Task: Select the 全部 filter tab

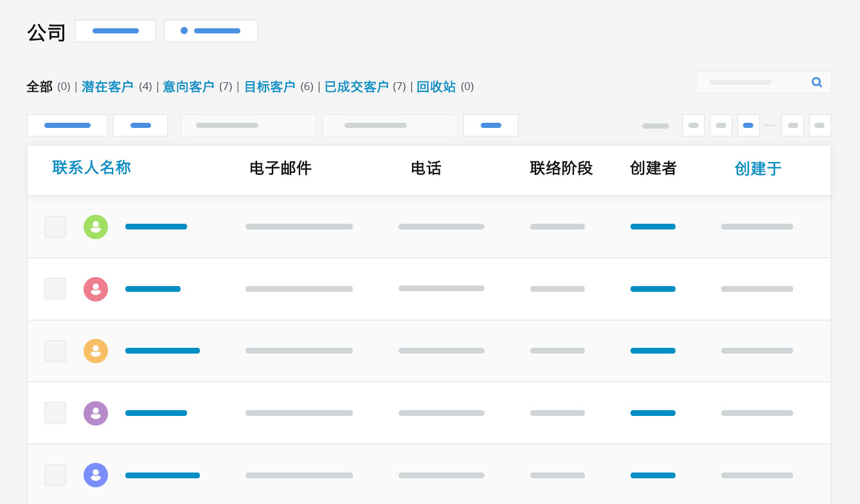Action: tap(39, 87)
